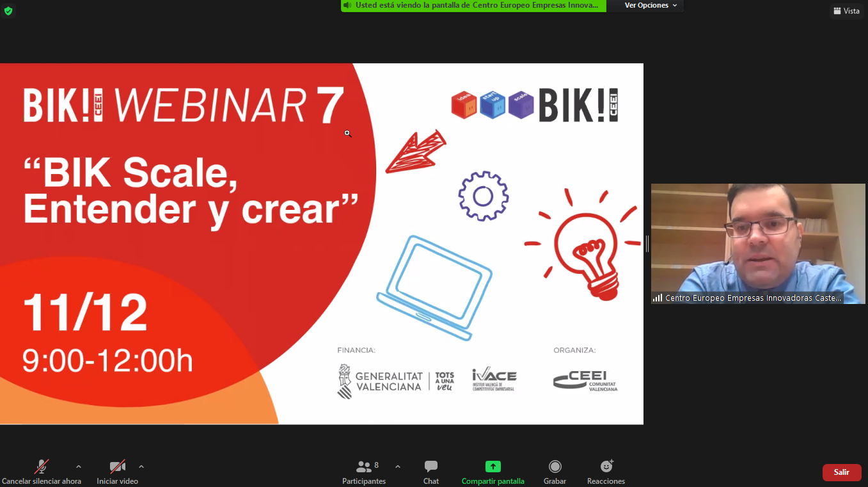The height and width of the screenshot is (487, 868).
Task: Select the speaker's video thumbnail
Action: click(758, 237)
